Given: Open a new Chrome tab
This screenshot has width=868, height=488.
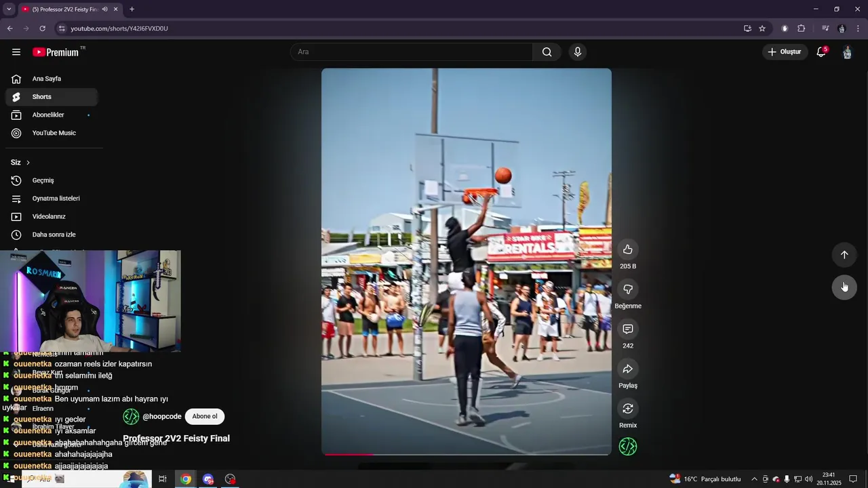Looking at the screenshot, I should pos(132,9).
